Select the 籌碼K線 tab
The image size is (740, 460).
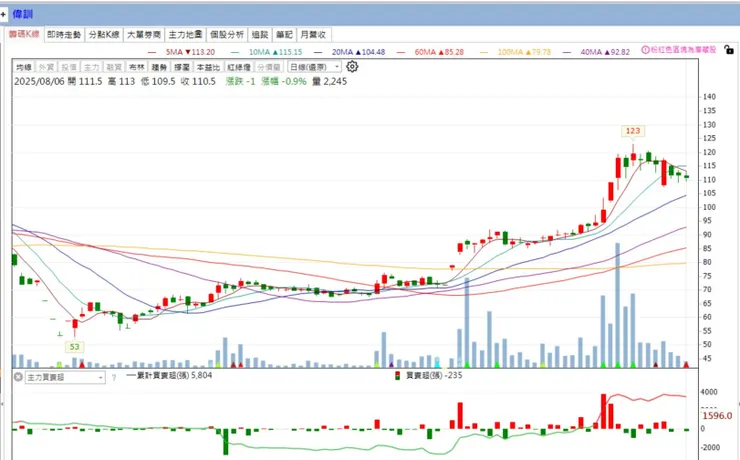tap(24, 34)
